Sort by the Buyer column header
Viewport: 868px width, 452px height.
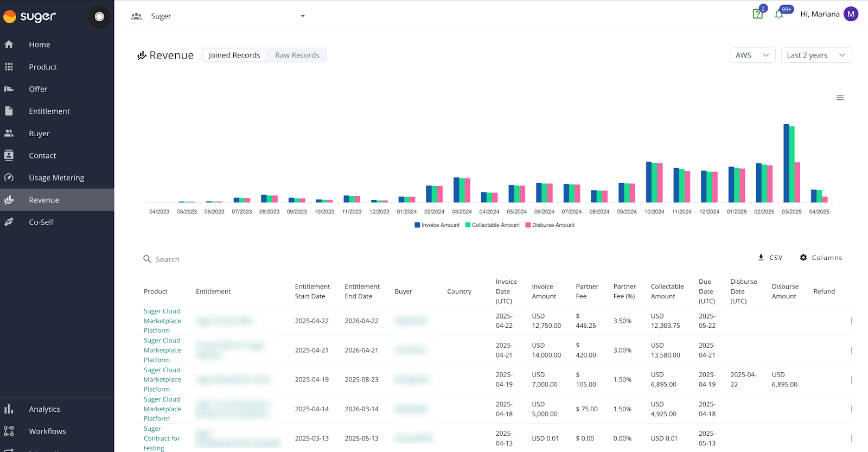[403, 291]
